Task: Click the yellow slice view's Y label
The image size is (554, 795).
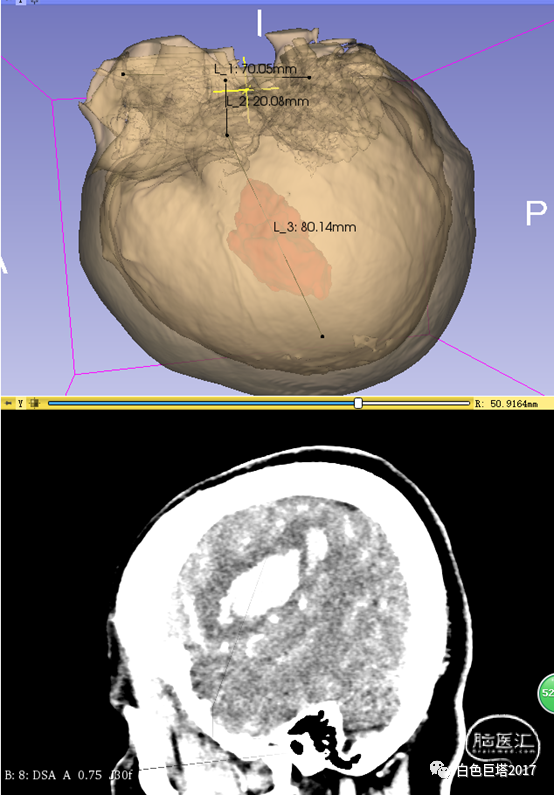Action: point(20,404)
